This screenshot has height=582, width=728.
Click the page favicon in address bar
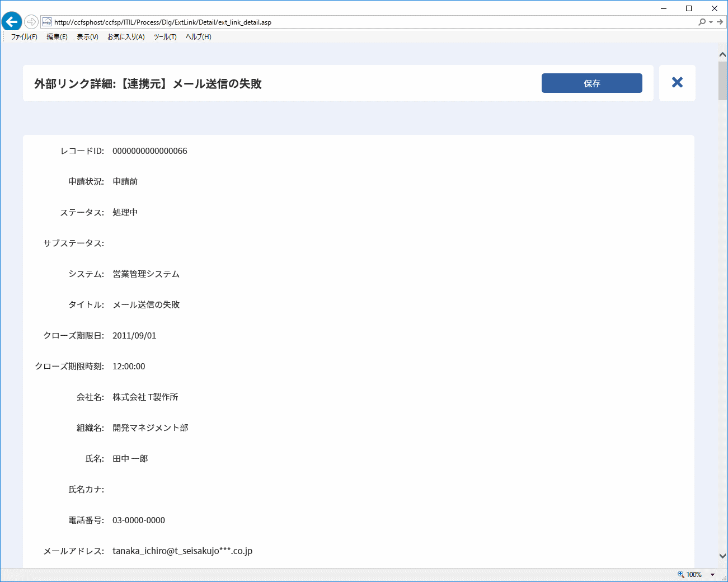pyautogui.click(x=47, y=22)
